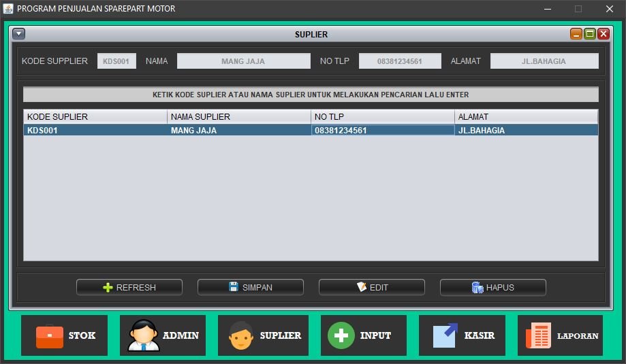Click HAPUS to delete supplier
The height and width of the screenshot is (364, 626).
click(492, 287)
